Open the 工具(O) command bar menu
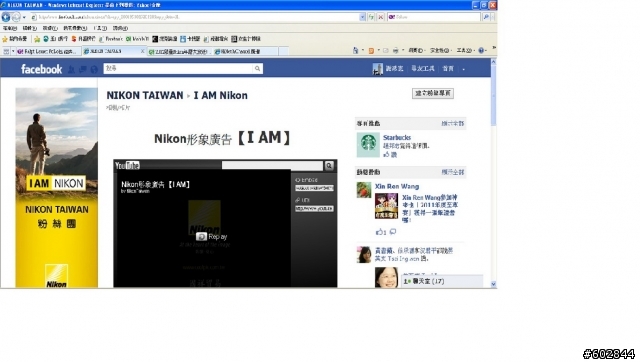Image resolution: width=640 pixels, height=362 pixels. pos(466,51)
